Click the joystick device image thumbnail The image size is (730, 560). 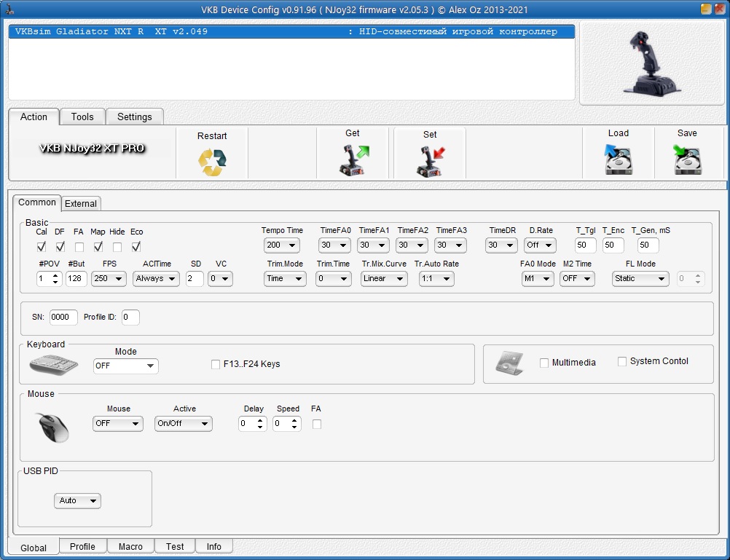click(x=651, y=63)
